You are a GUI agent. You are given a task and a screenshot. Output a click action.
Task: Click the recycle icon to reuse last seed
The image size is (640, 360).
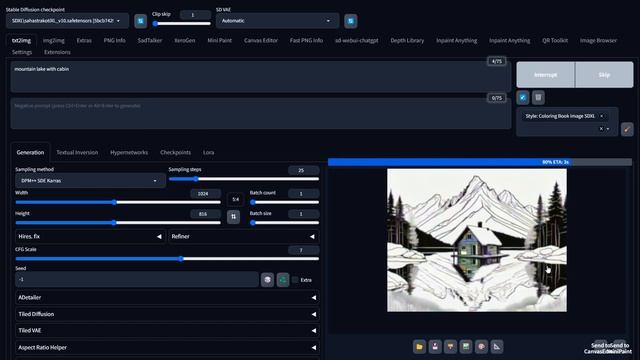[283, 280]
